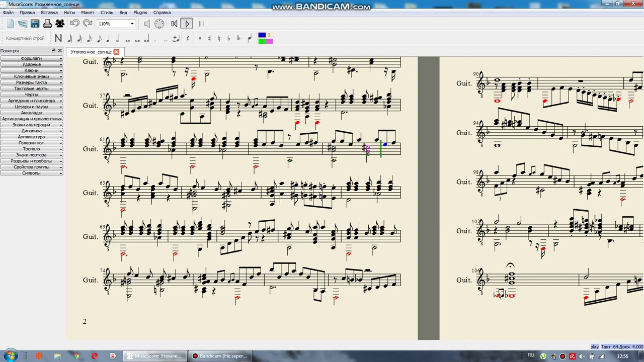Toggle the sound speaker icon
The height and width of the screenshot is (362, 644).
tap(146, 24)
